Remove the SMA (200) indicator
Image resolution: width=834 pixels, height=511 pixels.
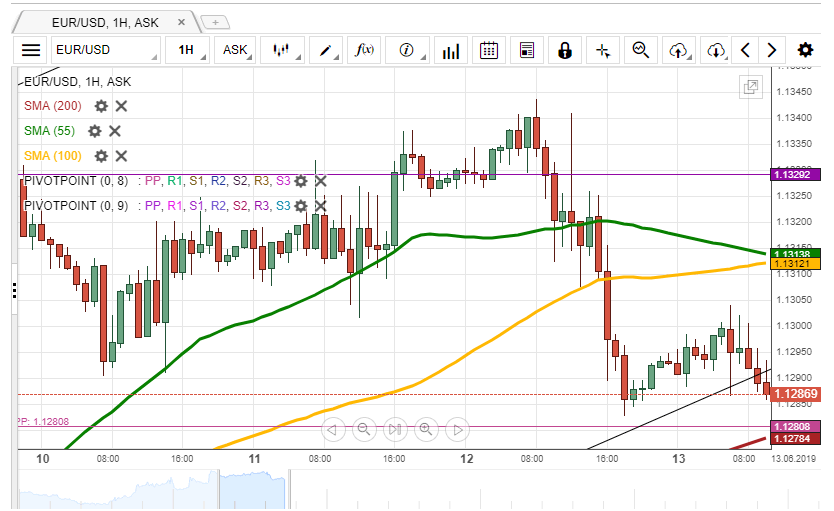point(121,106)
